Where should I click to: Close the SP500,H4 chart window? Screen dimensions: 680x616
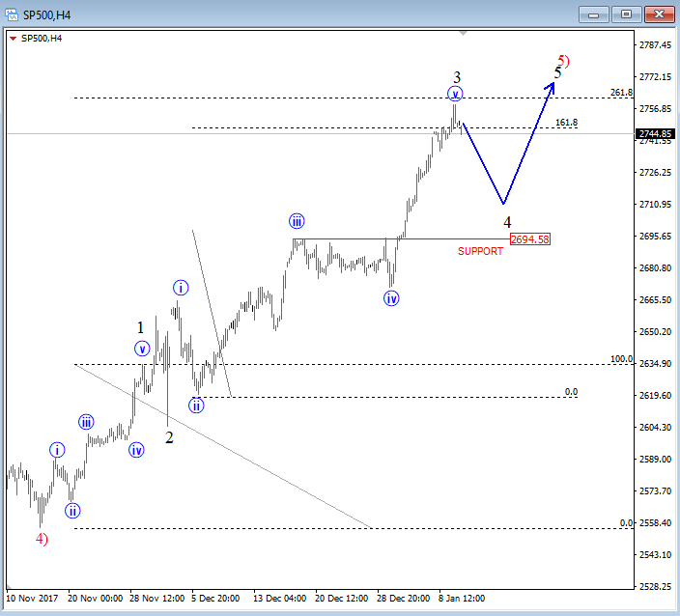click(x=658, y=14)
